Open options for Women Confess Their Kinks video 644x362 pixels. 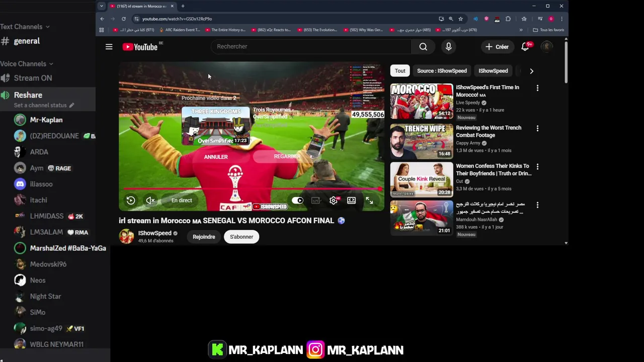[537, 166]
